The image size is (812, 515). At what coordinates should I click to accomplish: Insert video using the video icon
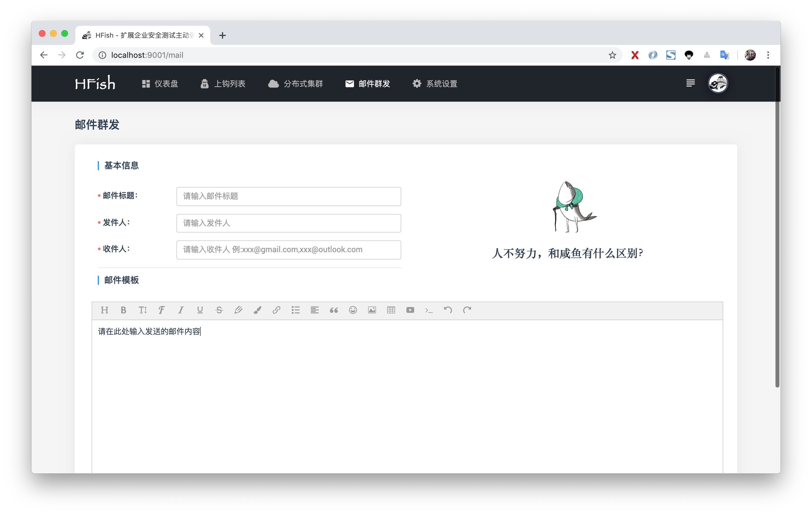(x=410, y=310)
